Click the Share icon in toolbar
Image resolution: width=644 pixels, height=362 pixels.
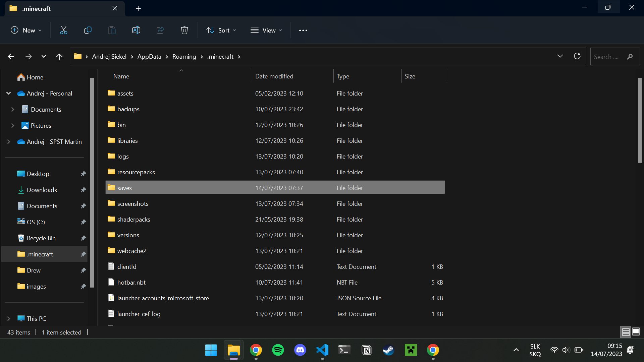(x=160, y=31)
